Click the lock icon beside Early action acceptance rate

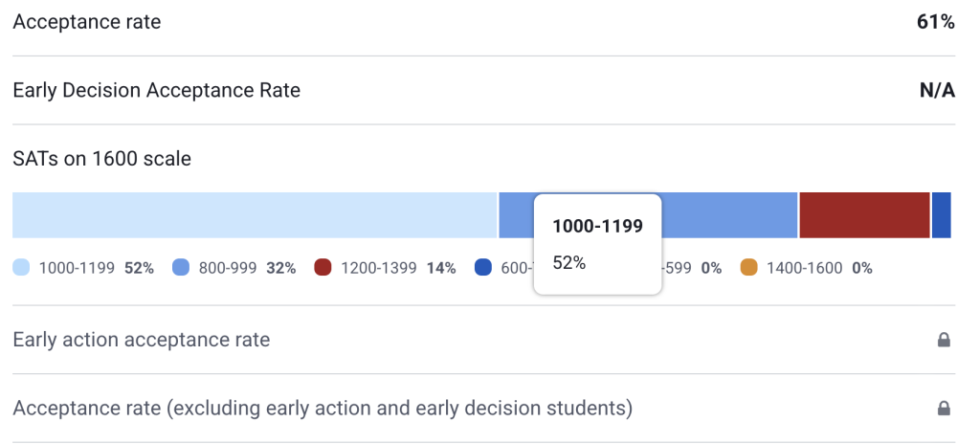[944, 340]
